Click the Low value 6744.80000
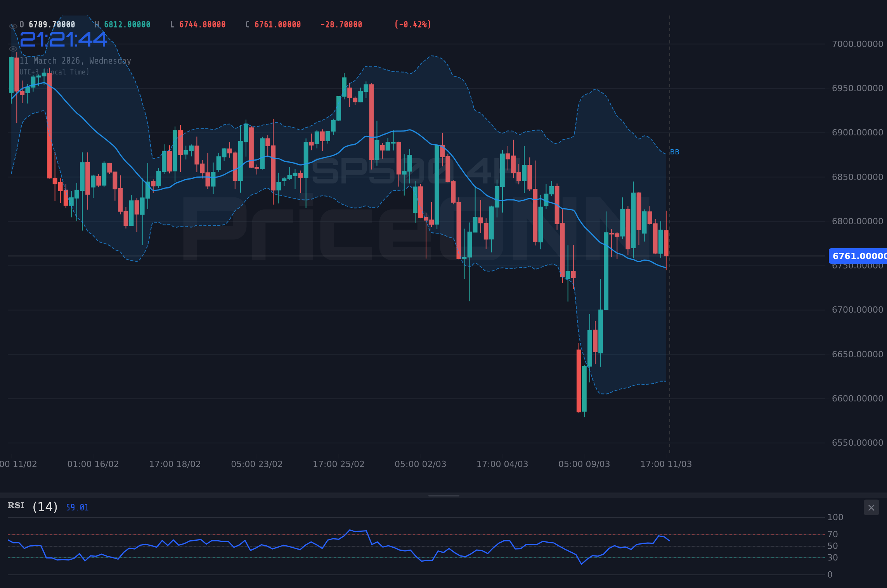887x588 pixels. [x=203, y=24]
